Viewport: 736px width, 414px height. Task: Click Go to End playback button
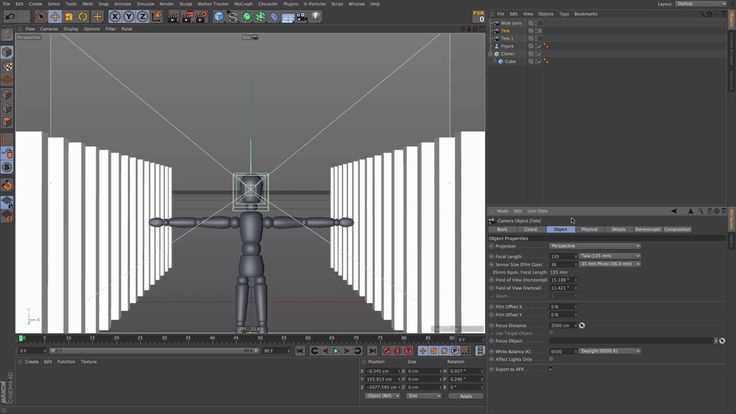click(372, 350)
